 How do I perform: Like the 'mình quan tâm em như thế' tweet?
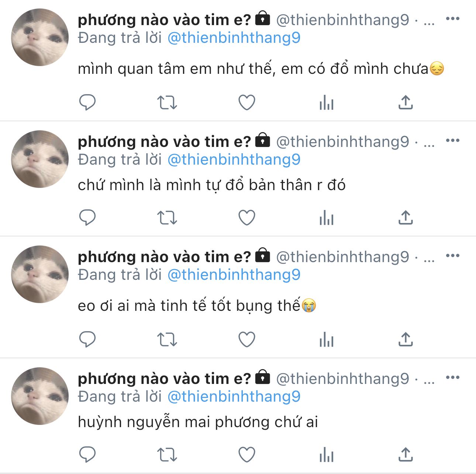point(247,102)
